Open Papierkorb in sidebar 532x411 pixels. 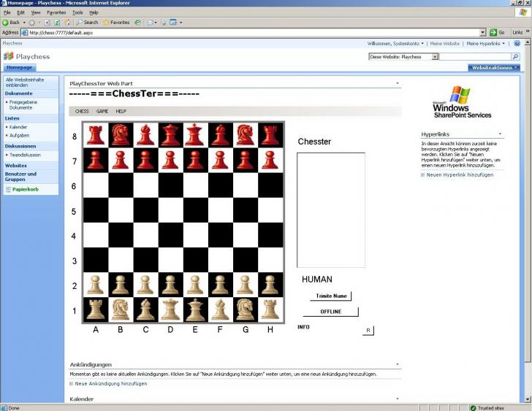[26, 189]
